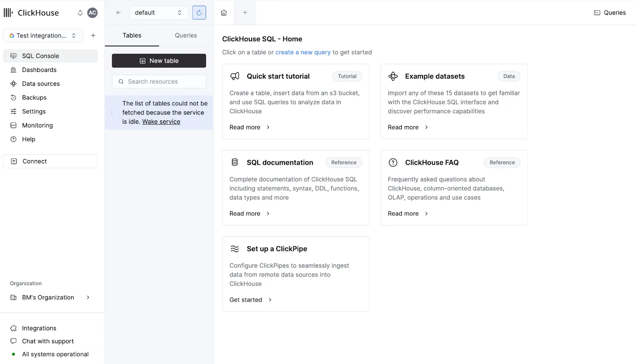Click the Set up a ClickPipe title

277,249
